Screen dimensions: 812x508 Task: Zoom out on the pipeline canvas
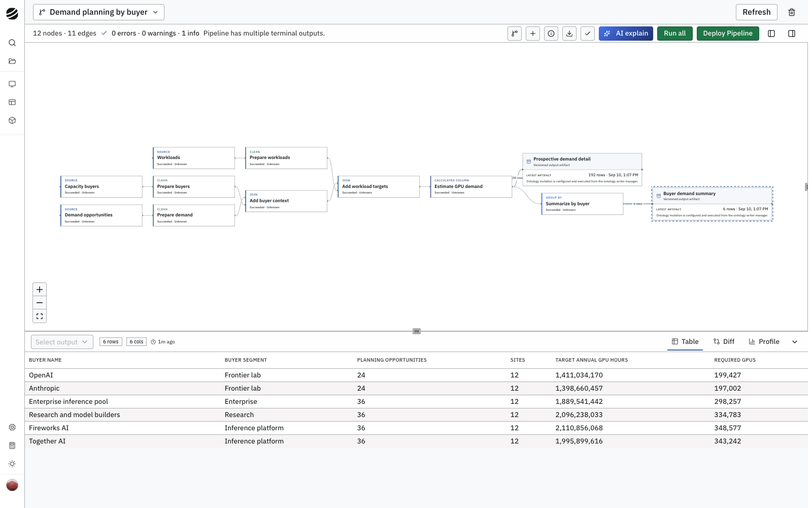point(40,303)
